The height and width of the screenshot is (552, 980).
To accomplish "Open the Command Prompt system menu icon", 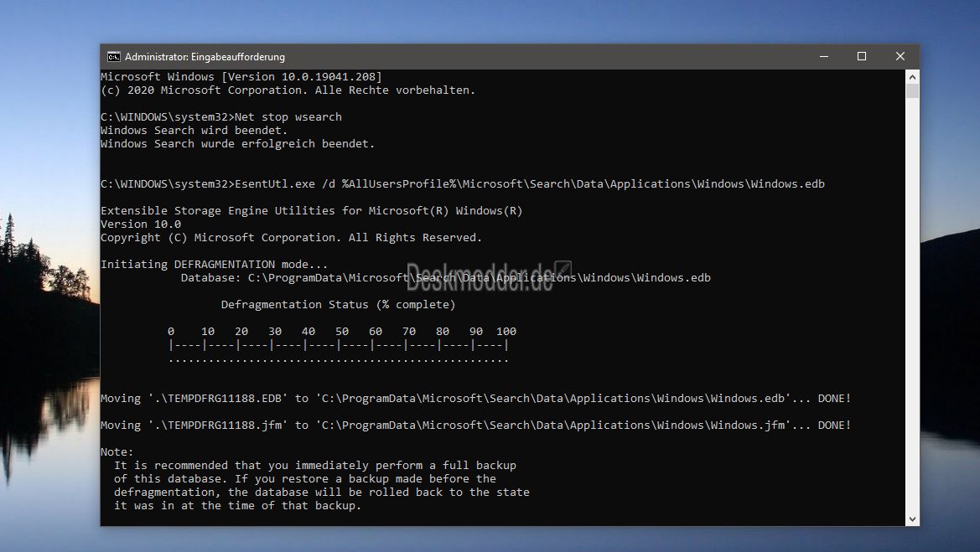I will pyautogui.click(x=114, y=57).
